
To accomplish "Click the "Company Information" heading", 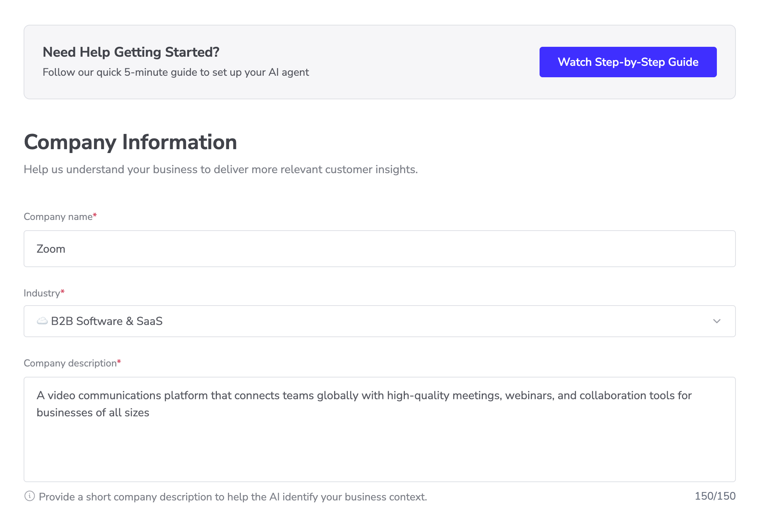I will tap(131, 142).
